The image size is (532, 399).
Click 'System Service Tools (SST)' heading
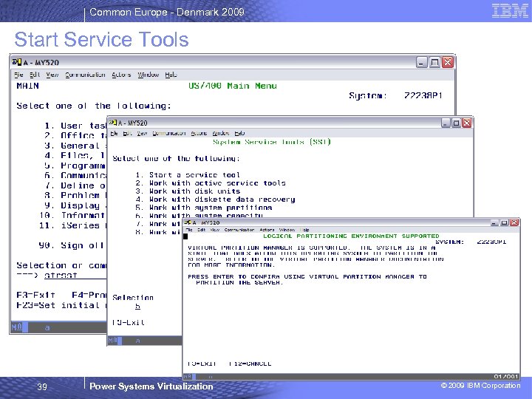(x=272, y=142)
